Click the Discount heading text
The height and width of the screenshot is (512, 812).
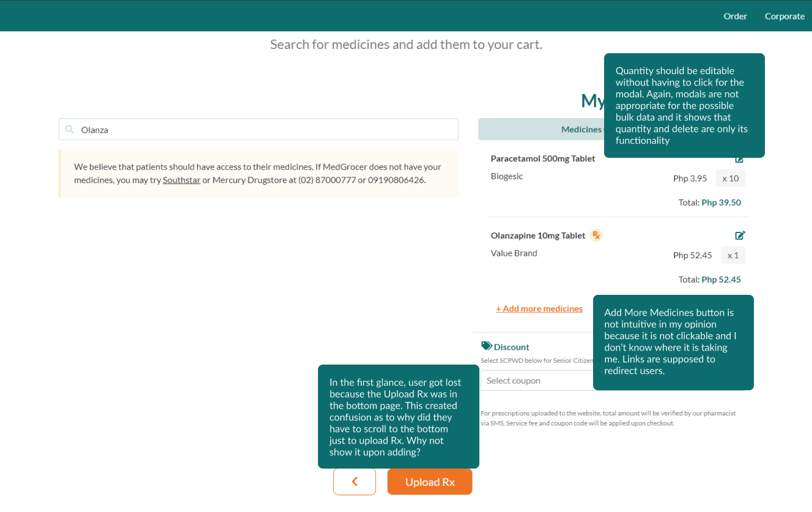(512, 347)
